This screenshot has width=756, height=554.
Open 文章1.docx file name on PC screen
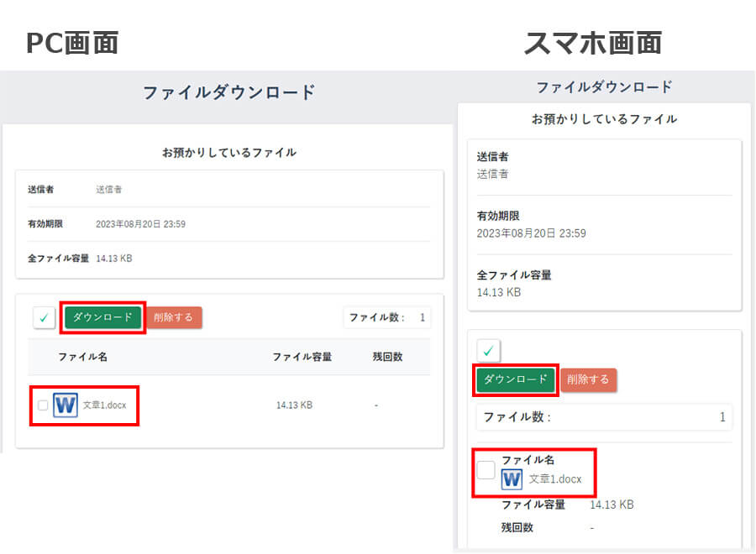[105, 405]
